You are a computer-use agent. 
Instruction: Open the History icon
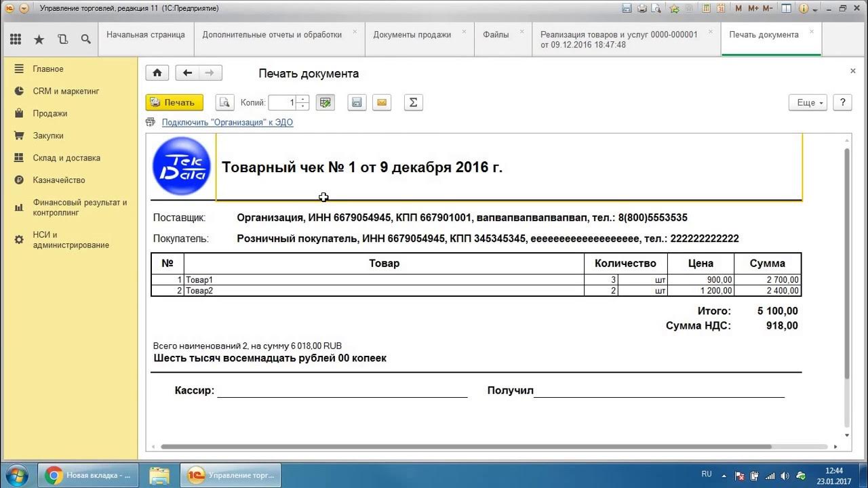tap(62, 39)
